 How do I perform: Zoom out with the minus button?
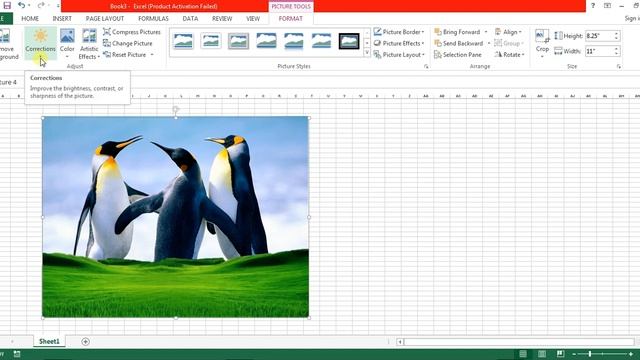(x=574, y=354)
